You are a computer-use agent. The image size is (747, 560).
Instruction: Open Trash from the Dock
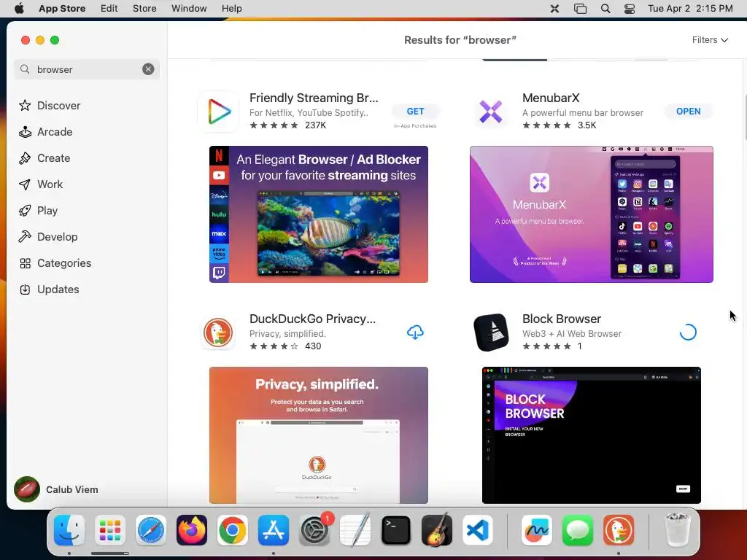point(678,531)
